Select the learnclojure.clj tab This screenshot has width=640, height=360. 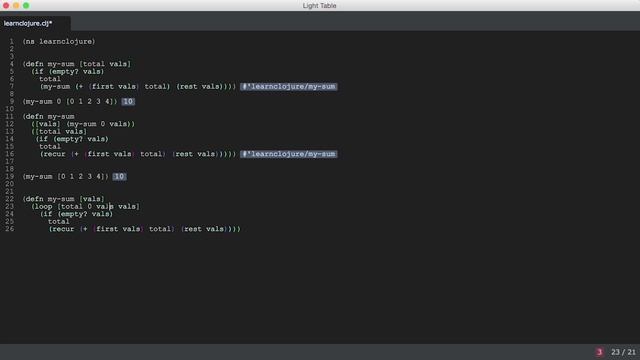28,23
